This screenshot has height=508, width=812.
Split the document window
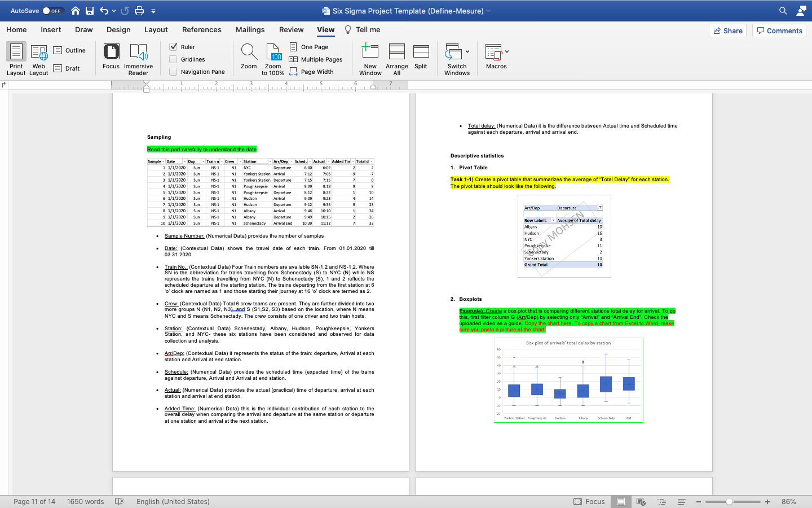[421, 59]
